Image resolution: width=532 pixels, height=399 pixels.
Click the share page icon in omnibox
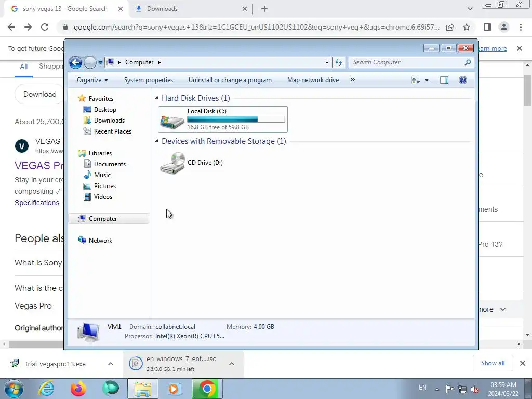point(450,27)
